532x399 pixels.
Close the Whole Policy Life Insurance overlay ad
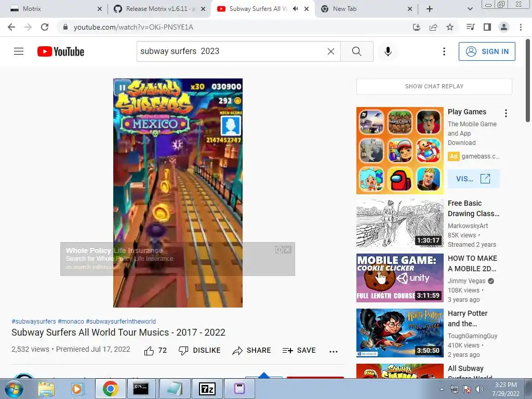[x=288, y=250]
